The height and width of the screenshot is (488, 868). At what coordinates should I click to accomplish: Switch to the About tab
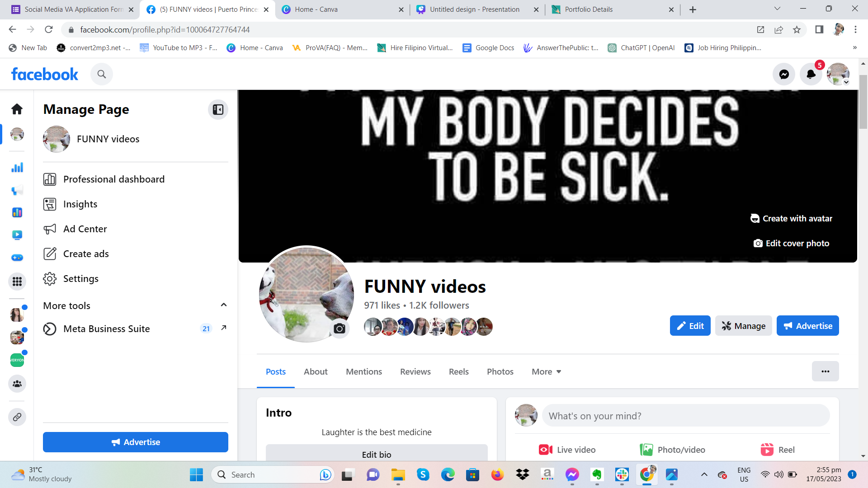[315, 371]
